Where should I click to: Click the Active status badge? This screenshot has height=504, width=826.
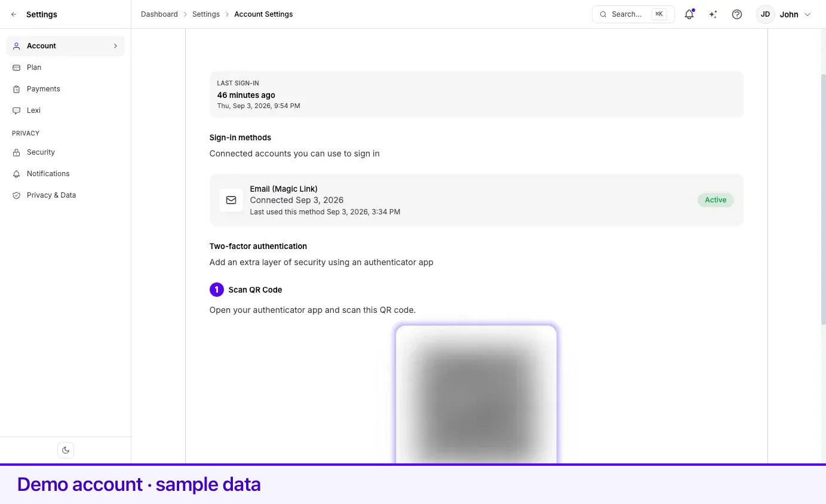point(716,200)
